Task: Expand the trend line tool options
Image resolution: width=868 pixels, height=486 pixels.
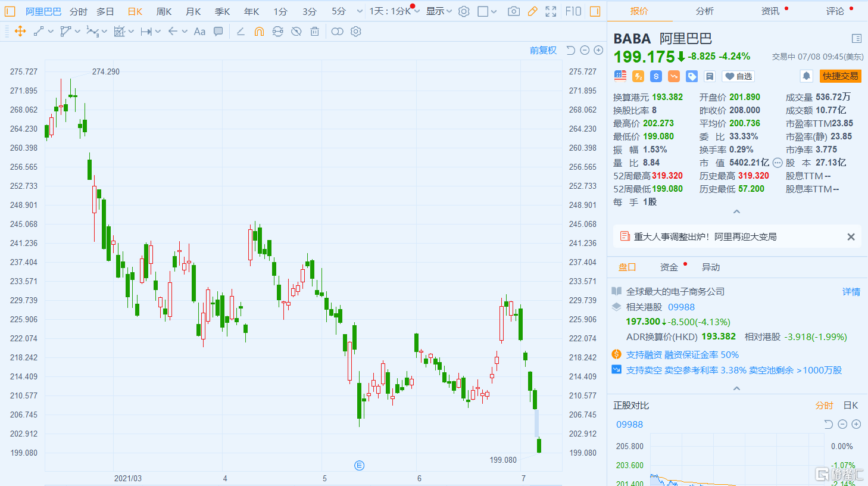Action: tap(51, 32)
